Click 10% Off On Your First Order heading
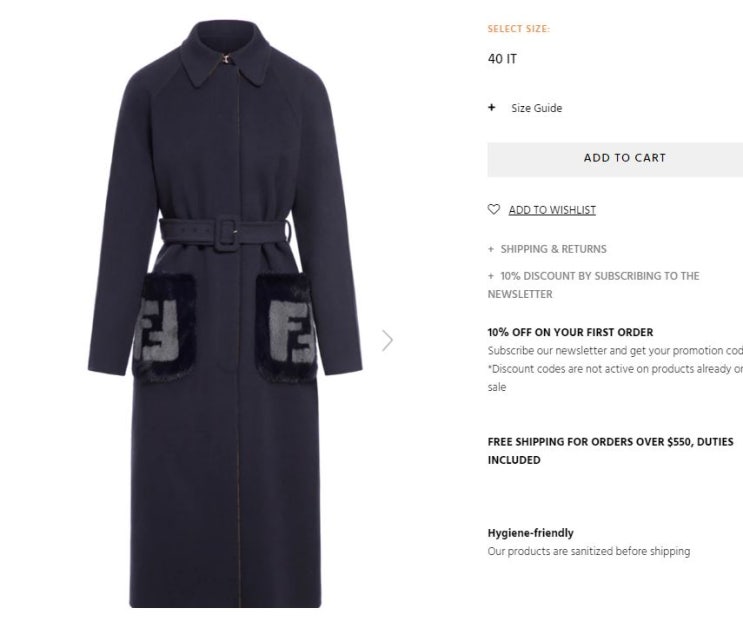 [x=571, y=332]
